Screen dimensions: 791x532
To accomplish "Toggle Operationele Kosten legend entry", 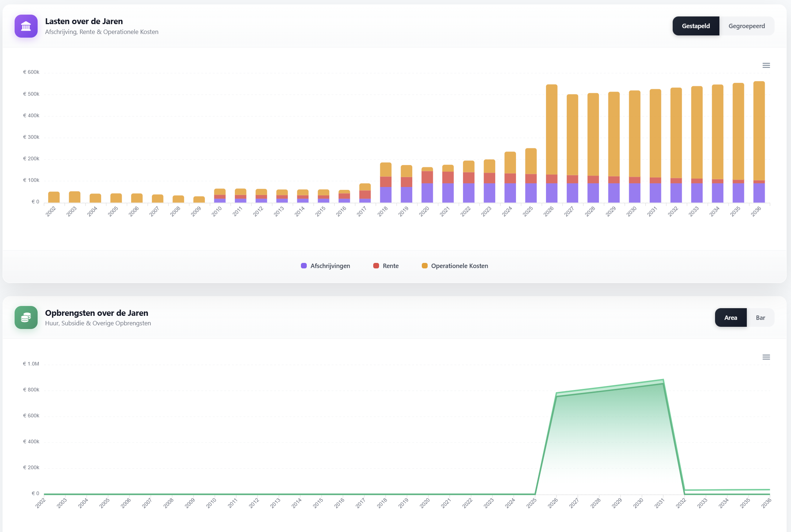I will tap(459, 266).
